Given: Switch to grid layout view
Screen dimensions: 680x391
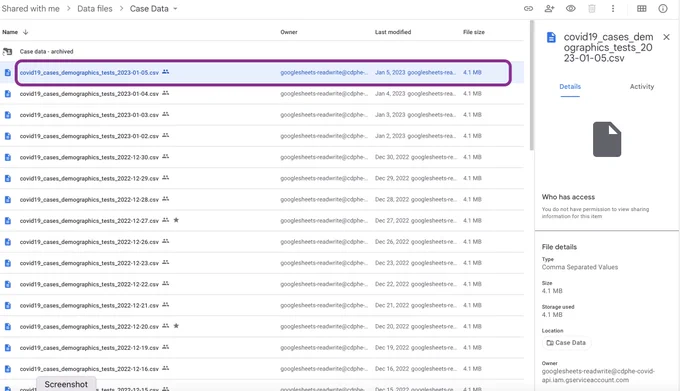Looking at the screenshot, I should 641,8.
